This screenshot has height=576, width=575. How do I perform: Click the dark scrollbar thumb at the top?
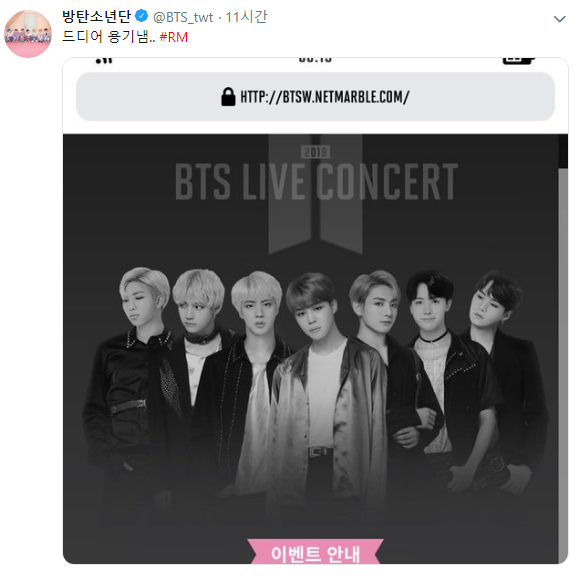(563, 151)
